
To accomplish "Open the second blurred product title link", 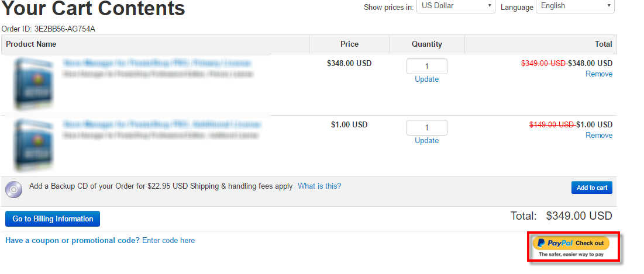I will (x=161, y=124).
